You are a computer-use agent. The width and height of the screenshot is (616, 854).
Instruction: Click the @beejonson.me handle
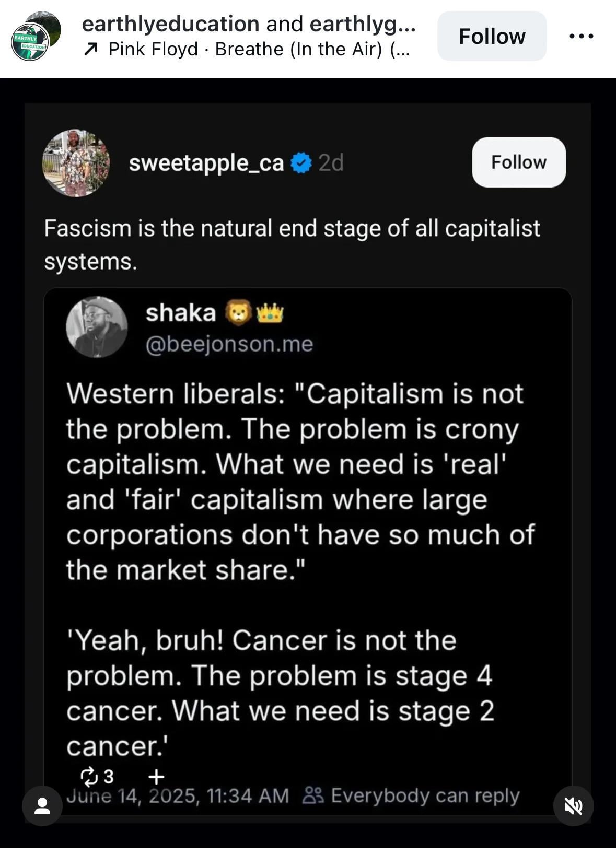229,344
